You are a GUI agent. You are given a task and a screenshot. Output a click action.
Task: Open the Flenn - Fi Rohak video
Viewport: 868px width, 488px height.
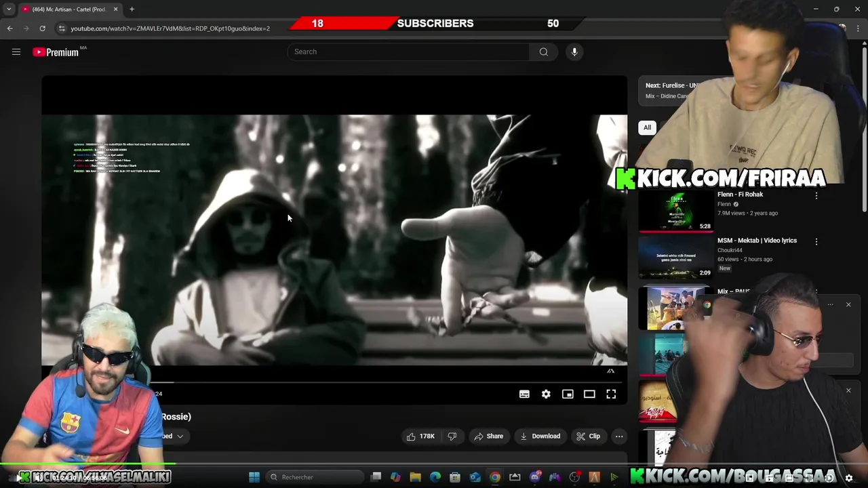coord(740,195)
